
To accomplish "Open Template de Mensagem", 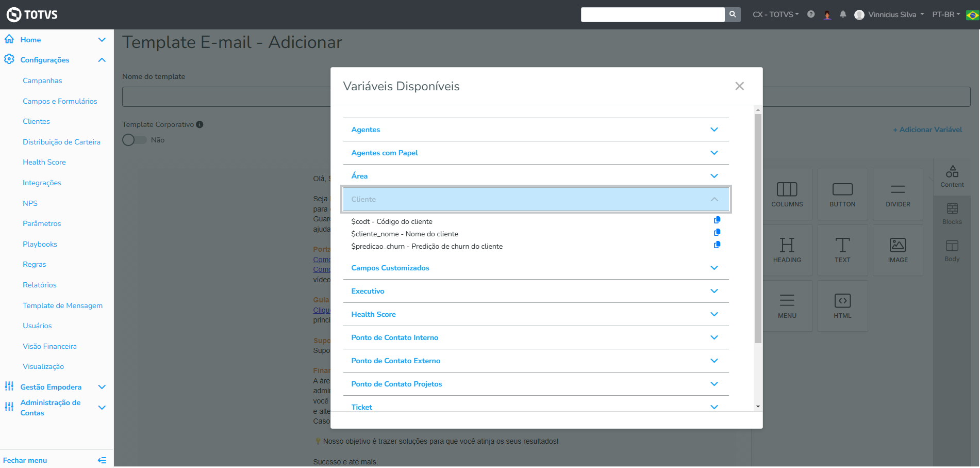I will 62,305.
